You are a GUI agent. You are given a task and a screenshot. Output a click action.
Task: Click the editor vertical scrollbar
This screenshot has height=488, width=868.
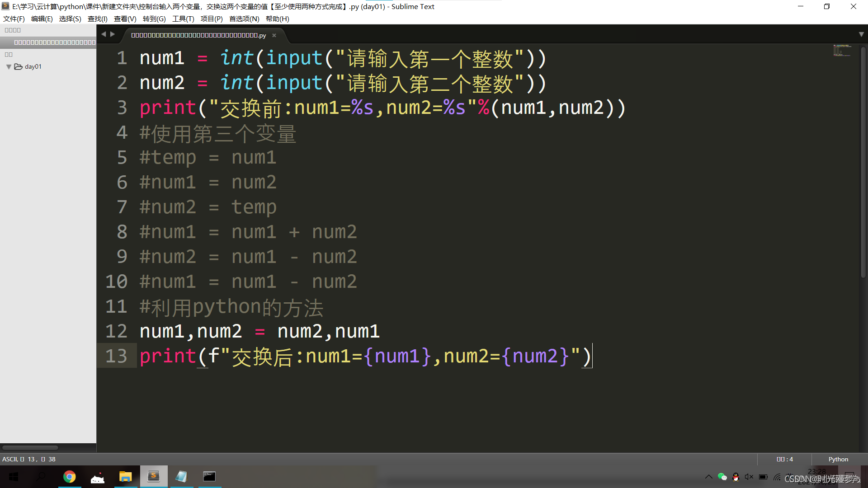(x=863, y=163)
